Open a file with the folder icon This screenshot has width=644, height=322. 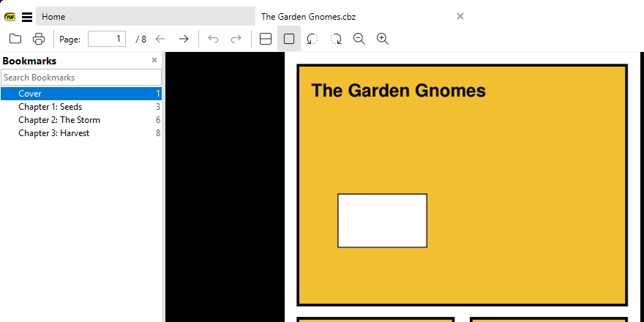coord(15,39)
